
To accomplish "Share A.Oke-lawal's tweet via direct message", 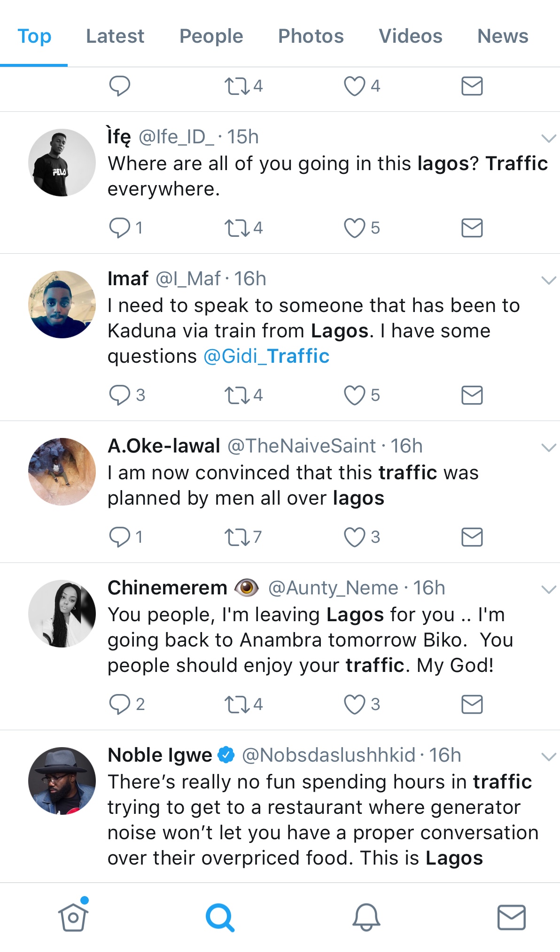I will (x=472, y=537).
